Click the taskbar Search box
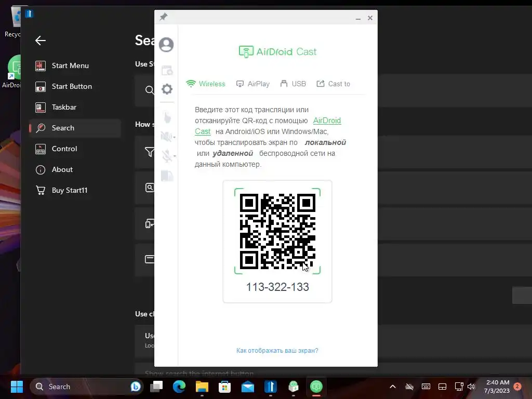 tap(87, 387)
